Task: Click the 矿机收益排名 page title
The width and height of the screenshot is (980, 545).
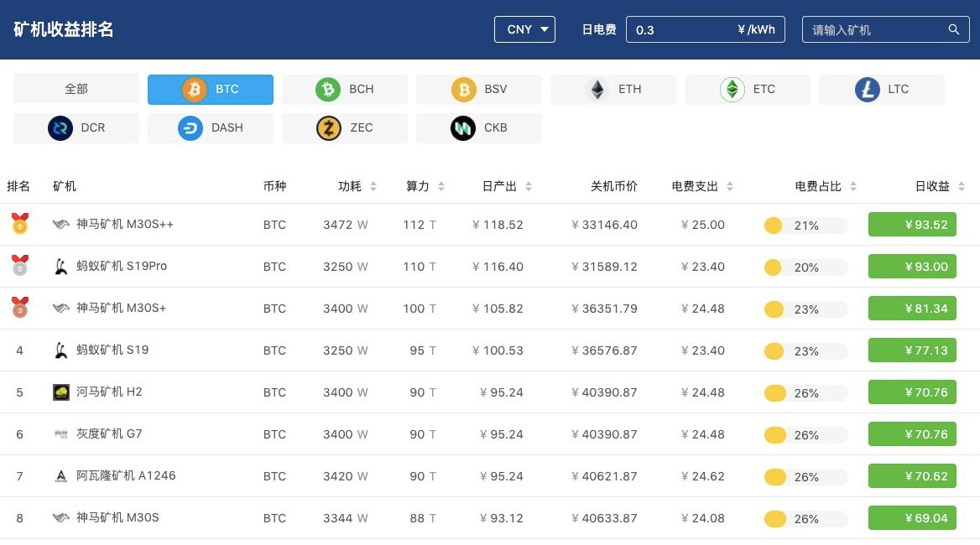Action: 64,29
